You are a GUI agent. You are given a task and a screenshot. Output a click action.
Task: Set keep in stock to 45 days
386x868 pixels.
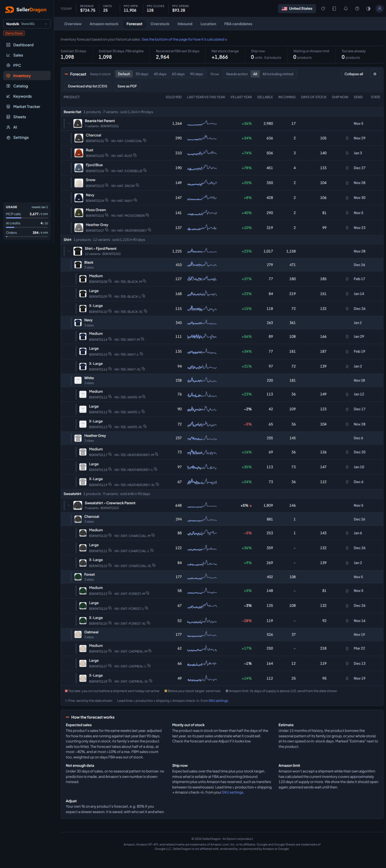coord(160,74)
